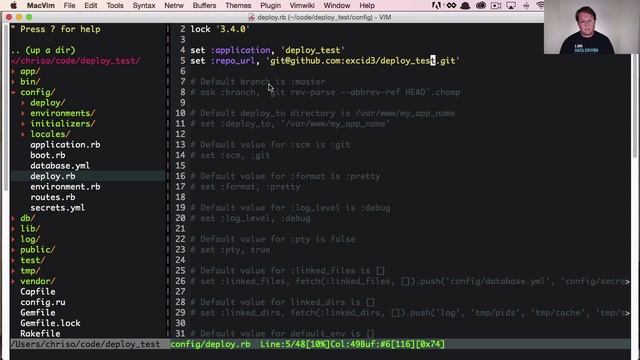Image resolution: width=640 pixels, height=360 pixels.
Task: Expand the environments/ subfolder arrow
Action: coord(24,113)
